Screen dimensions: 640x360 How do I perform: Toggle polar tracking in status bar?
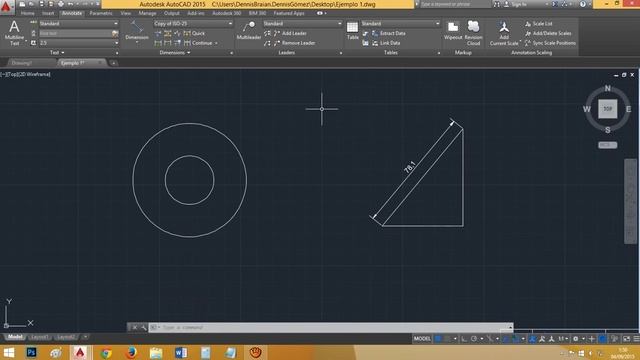coord(473,339)
